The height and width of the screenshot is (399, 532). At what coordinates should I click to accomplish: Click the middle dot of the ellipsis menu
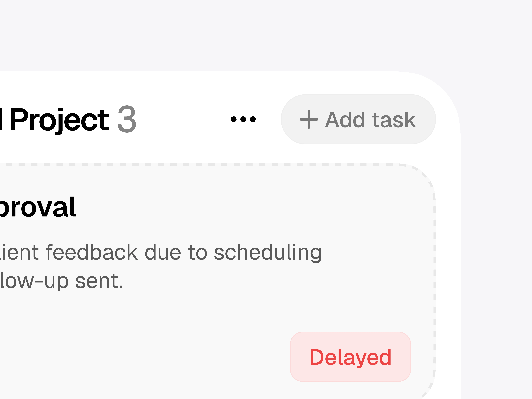coord(243,119)
